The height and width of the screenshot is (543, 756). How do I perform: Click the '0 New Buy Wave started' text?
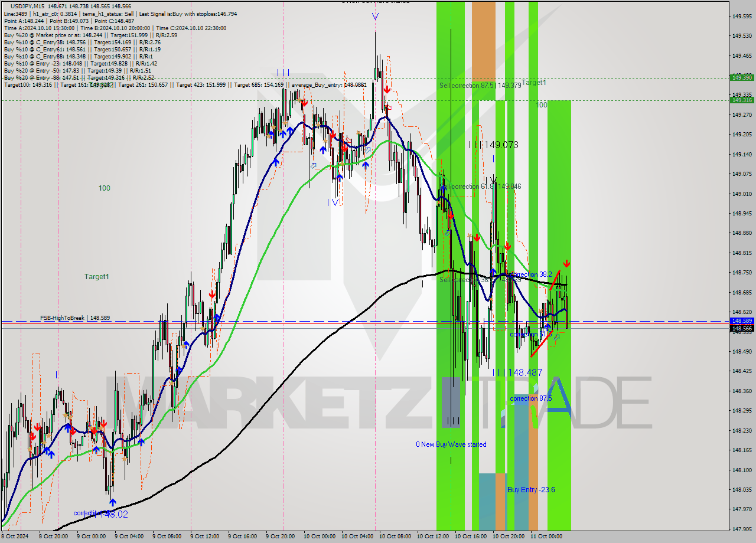tap(451, 444)
